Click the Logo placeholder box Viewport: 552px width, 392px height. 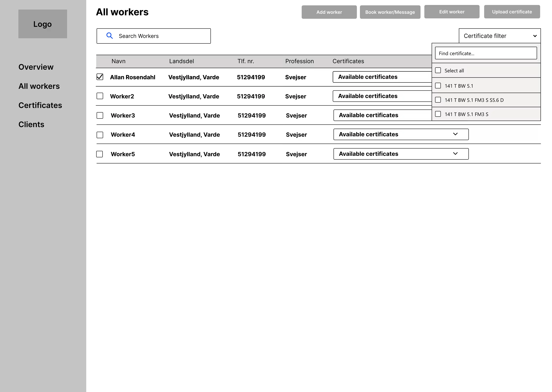[43, 24]
